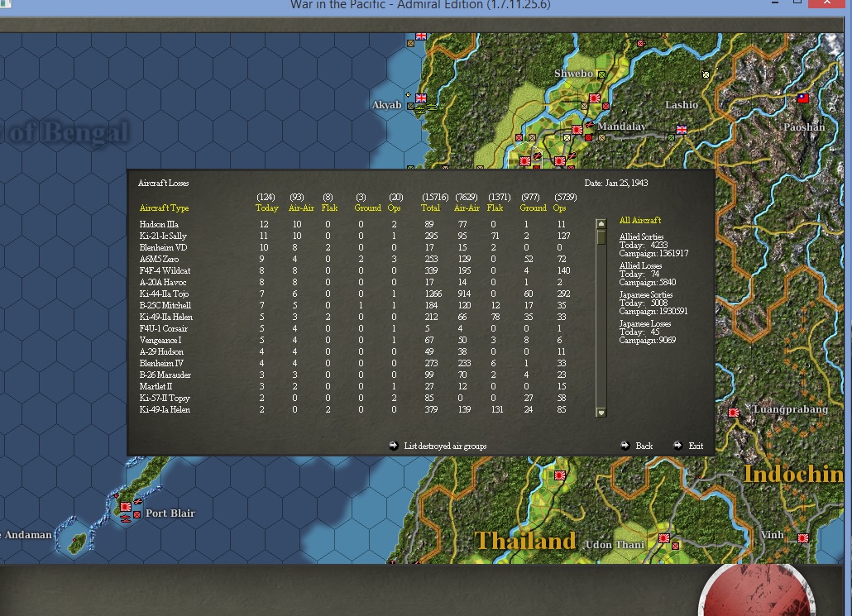
Task: Select the Chinese flag base at Paoshan
Action: click(x=802, y=98)
